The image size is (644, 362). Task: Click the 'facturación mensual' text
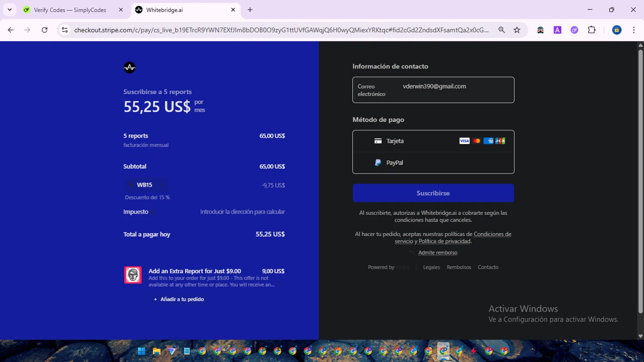point(146,145)
